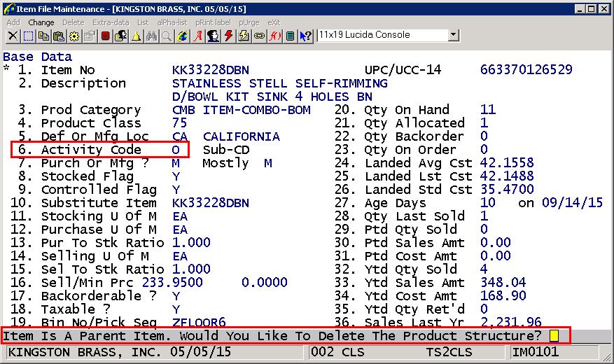Screen dimensions: 614x364
Task: Click CALIFORNIA location text
Action: coord(242,136)
